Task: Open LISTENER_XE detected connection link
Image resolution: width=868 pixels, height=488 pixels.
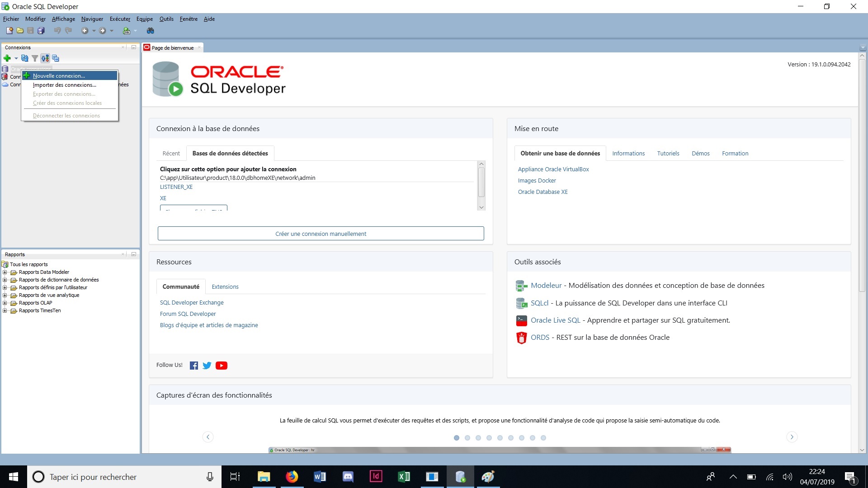Action: click(176, 187)
